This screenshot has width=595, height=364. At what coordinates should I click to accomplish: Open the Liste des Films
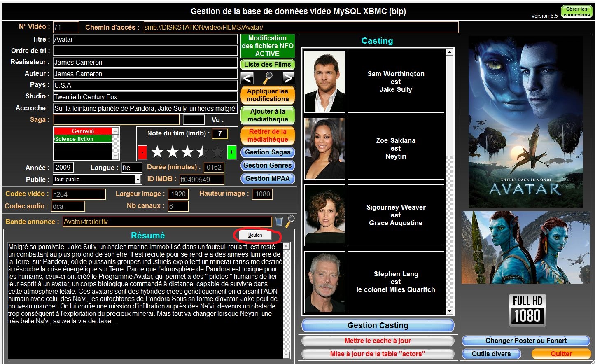(x=268, y=65)
